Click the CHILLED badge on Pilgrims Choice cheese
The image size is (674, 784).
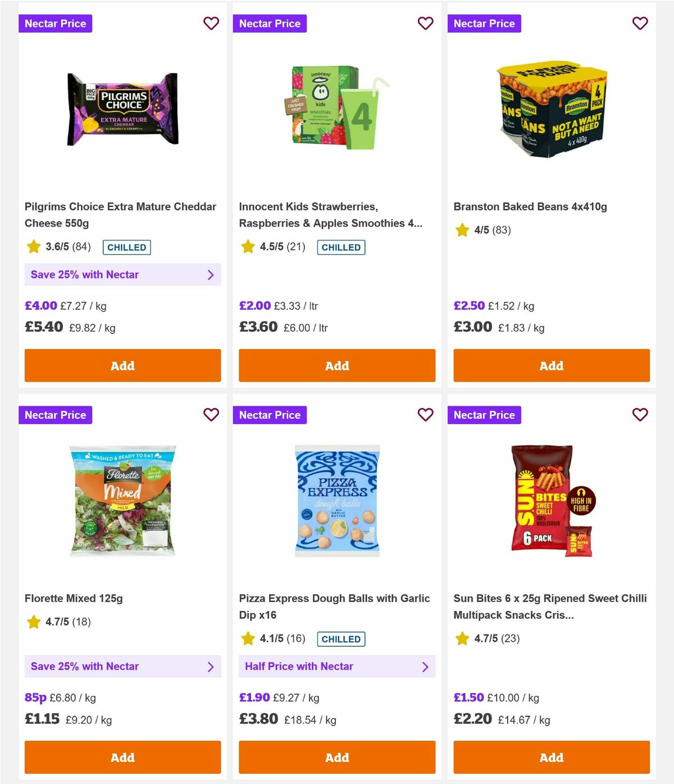[126, 247]
